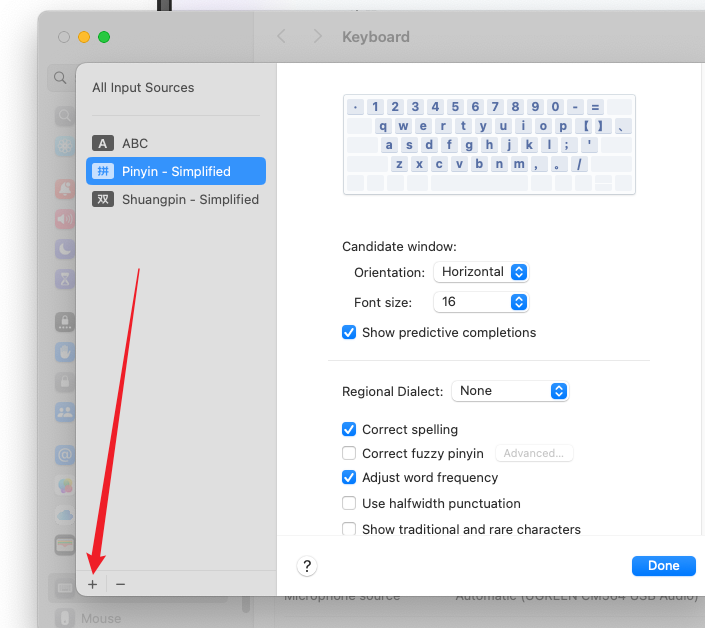Viewport: 705px width, 628px height.
Task: Enable Correct fuzzy pinyin checkbox
Action: point(349,453)
